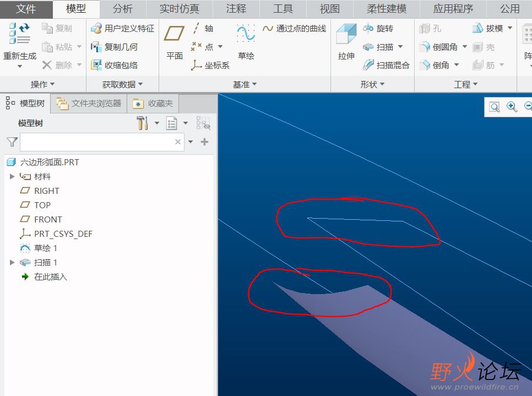532x396 pixels.
Task: Open the 删除 dropdown arrow
Action: click(x=79, y=64)
